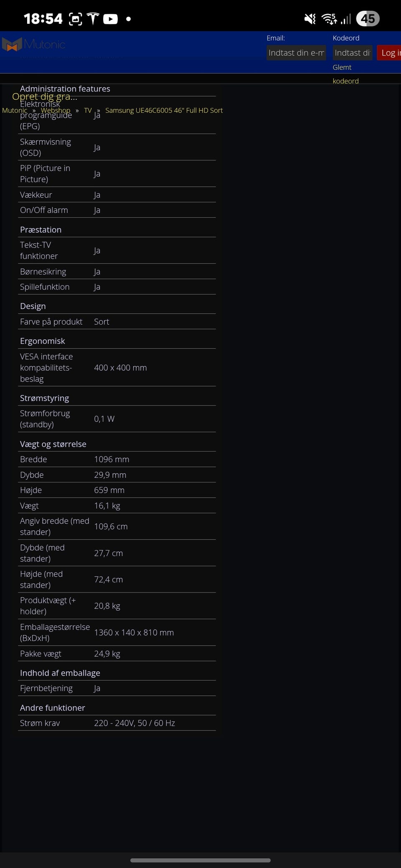Focus the Kodeord password field

click(353, 53)
